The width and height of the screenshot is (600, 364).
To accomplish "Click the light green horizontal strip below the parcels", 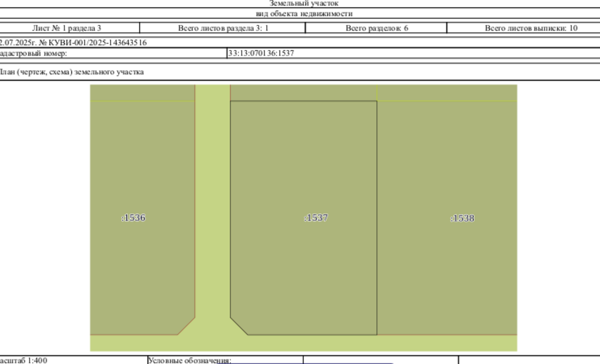I will coord(304,343).
